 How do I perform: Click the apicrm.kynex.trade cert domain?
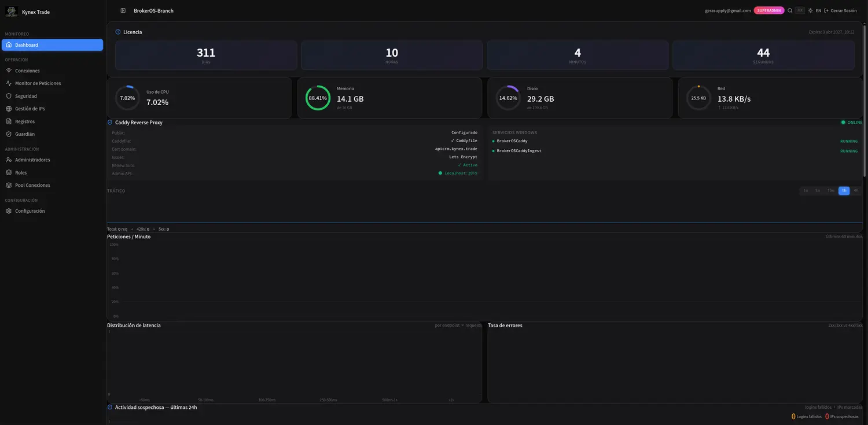pos(456,149)
